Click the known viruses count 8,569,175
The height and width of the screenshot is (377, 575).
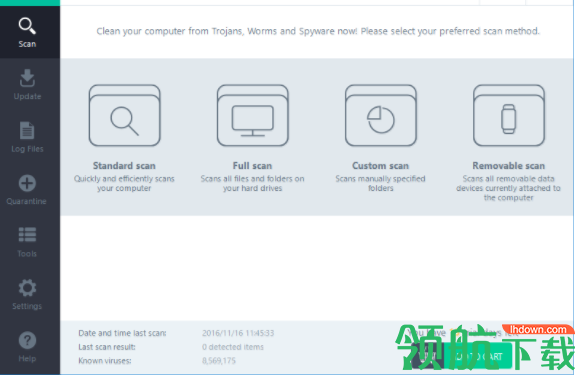point(219,361)
